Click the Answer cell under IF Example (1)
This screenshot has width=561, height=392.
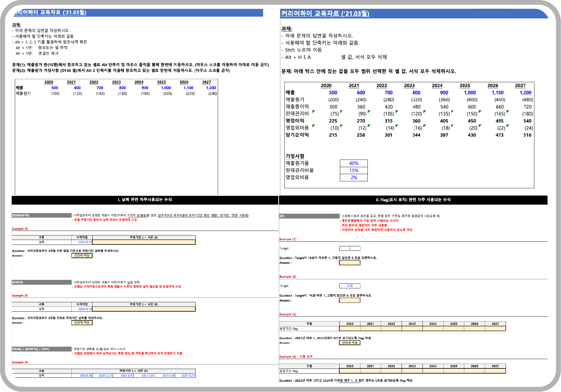[x=350, y=263]
